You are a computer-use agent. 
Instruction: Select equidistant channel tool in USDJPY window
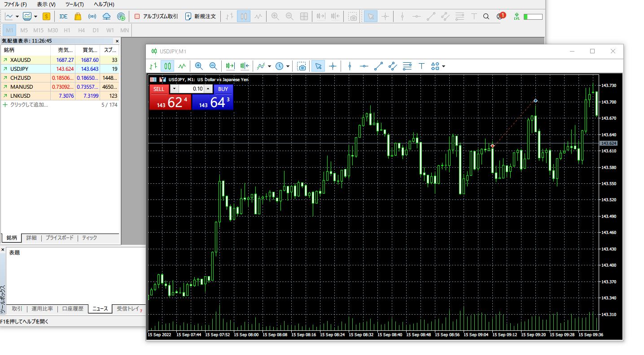(393, 66)
